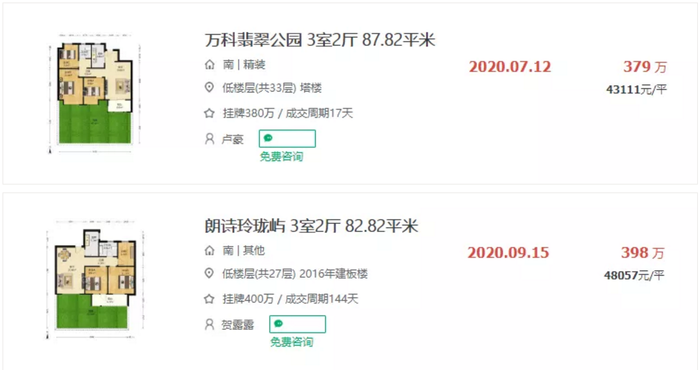Click the house icon beside 南 | 精装
The height and width of the screenshot is (370, 700).
coord(209,65)
